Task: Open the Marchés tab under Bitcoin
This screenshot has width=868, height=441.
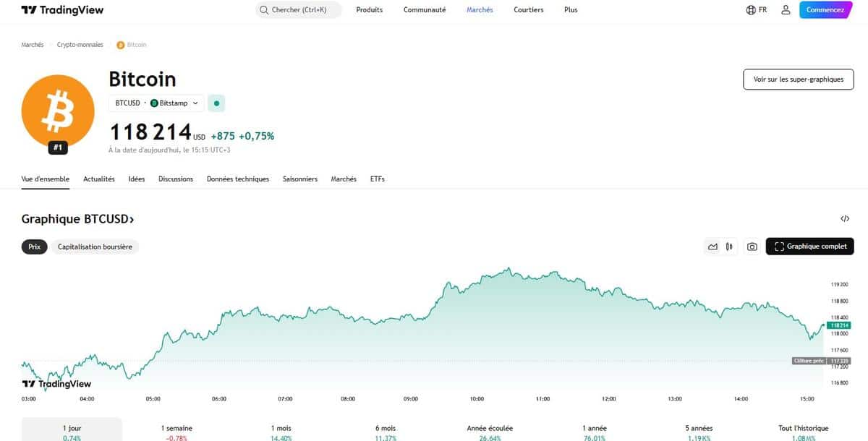Action: [x=344, y=179]
